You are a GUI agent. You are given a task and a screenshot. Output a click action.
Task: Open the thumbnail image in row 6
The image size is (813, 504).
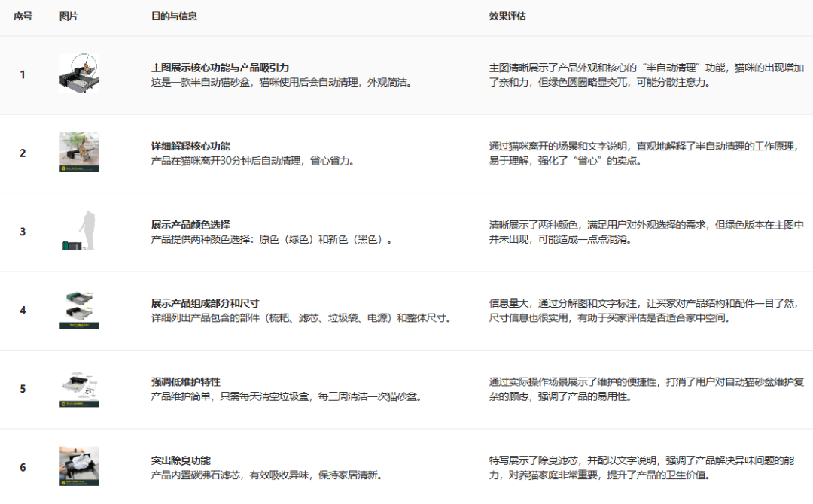click(x=79, y=466)
